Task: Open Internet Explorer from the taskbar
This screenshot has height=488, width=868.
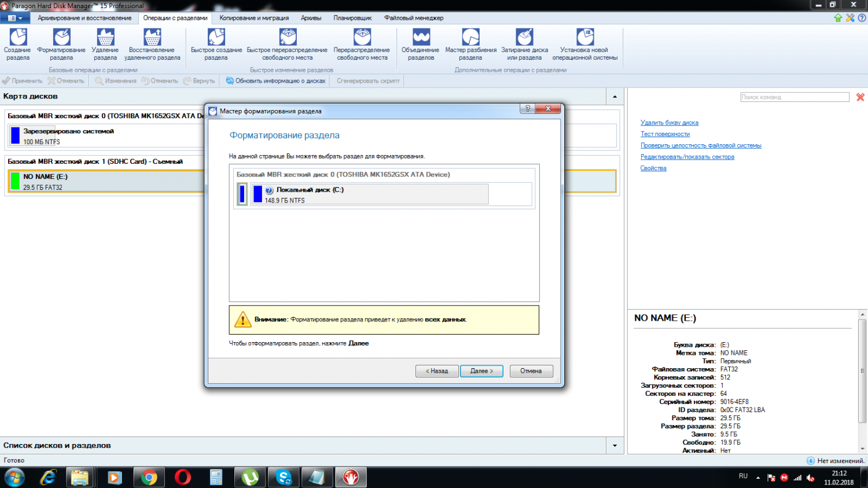Action: click(x=47, y=478)
